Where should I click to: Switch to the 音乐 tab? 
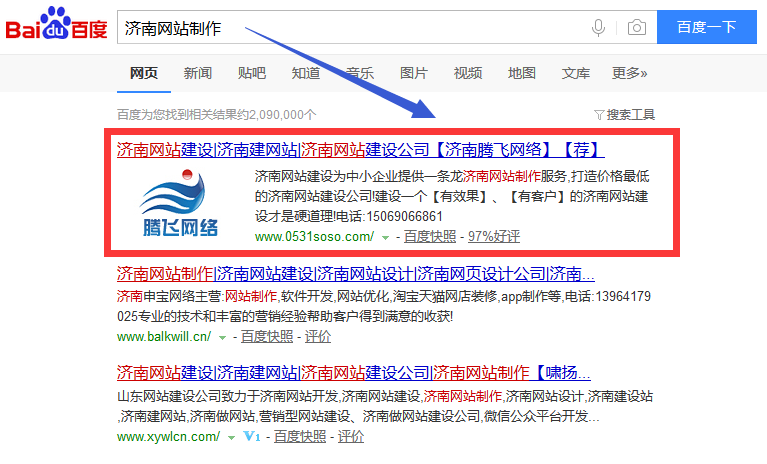(x=360, y=73)
